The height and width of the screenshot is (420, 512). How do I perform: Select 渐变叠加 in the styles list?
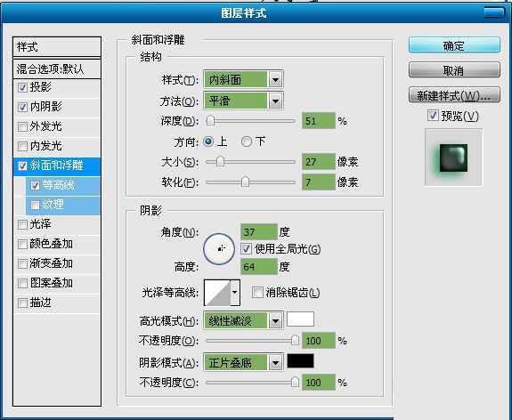[57, 263]
